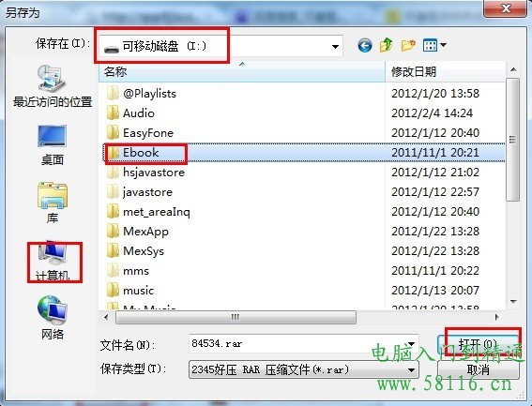This screenshot has width=532, height=406.
Task: Expand the Save in (保存在) location dropdown
Action: click(335, 47)
